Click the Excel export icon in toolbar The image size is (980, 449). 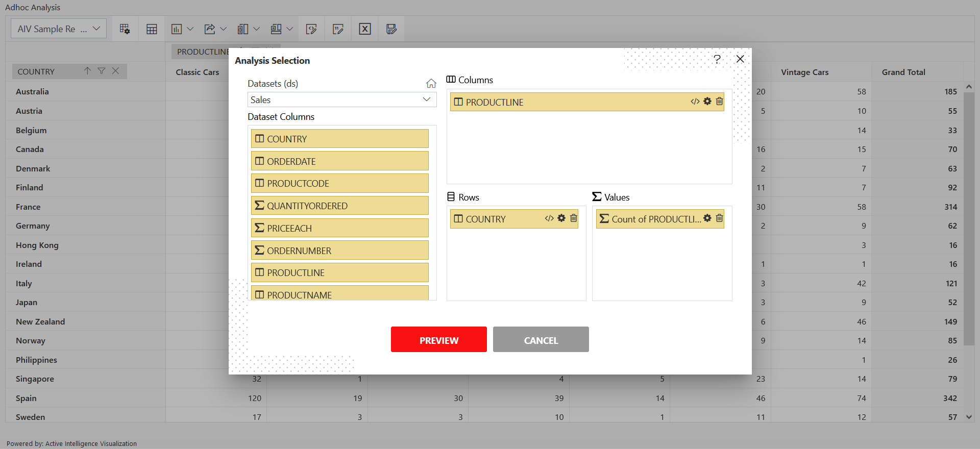365,29
